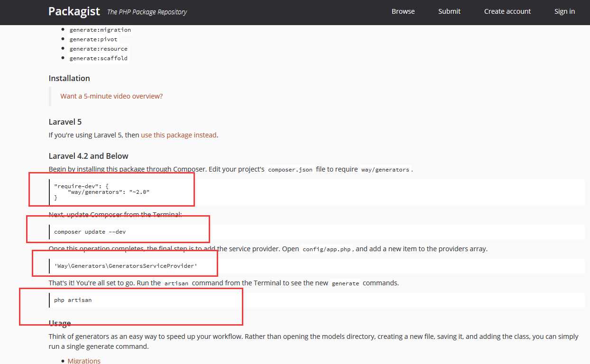Click the way/generators inline code in paragraph

tap(385, 169)
